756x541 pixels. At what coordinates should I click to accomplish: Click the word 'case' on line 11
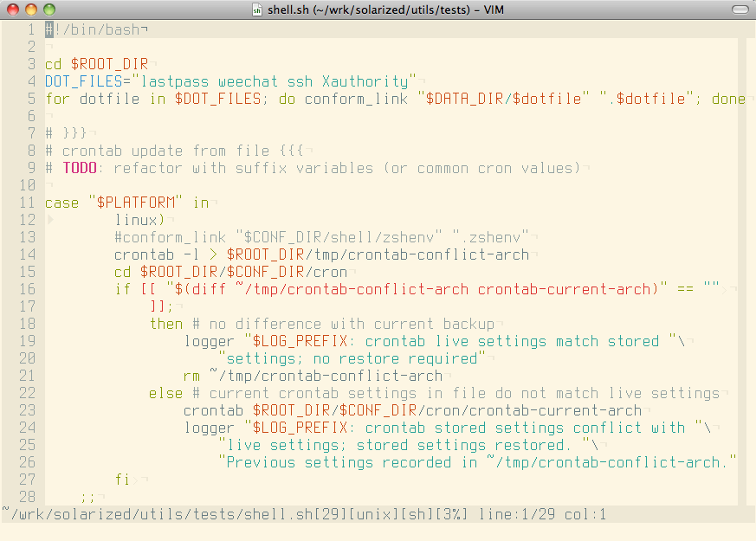[61, 203]
